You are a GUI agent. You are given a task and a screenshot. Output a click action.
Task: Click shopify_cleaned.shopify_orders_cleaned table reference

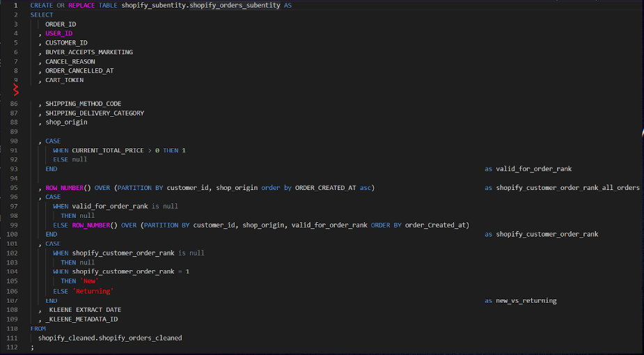click(x=110, y=338)
